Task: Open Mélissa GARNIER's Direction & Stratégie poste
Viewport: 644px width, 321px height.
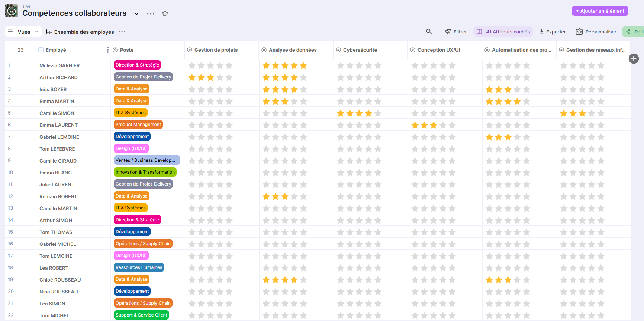Action: coord(137,65)
